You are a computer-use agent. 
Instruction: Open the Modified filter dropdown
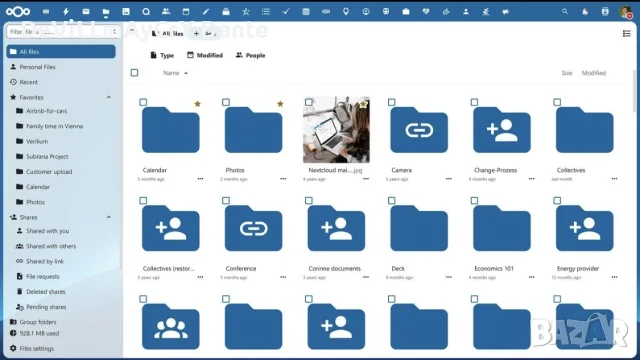(205, 55)
